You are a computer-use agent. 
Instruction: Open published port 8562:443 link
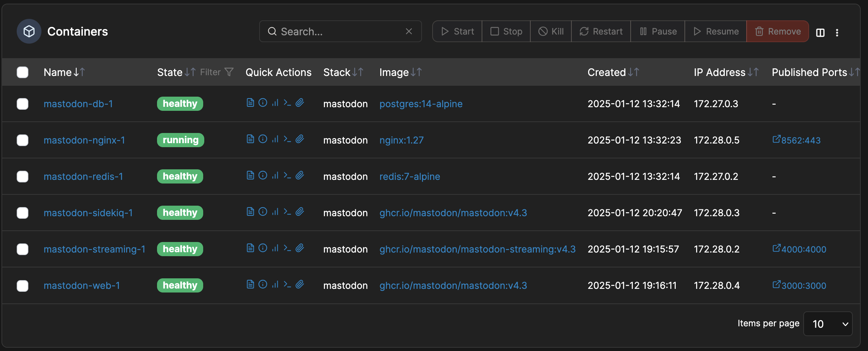(x=796, y=140)
